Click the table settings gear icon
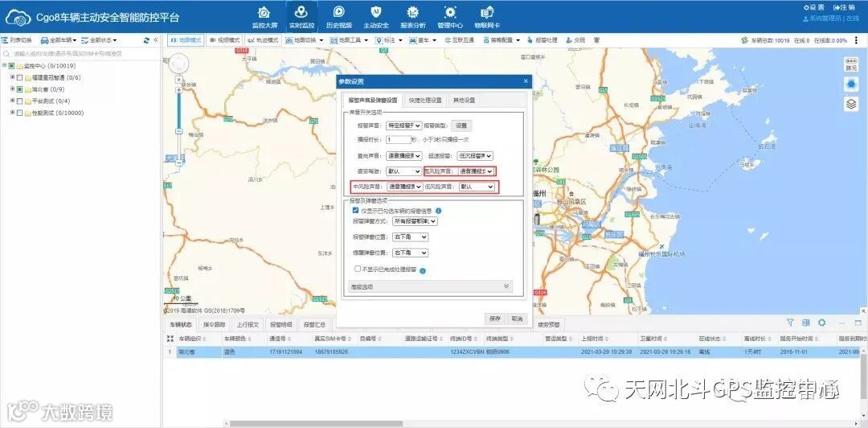868x428 pixels. (x=822, y=323)
